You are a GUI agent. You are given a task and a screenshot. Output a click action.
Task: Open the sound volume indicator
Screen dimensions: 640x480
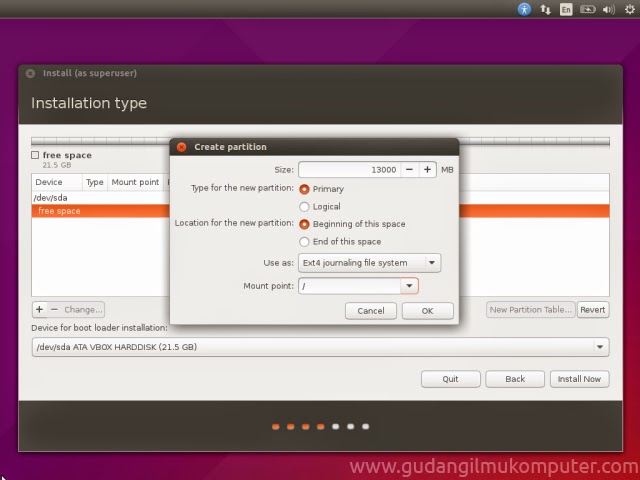pyautogui.click(x=609, y=9)
